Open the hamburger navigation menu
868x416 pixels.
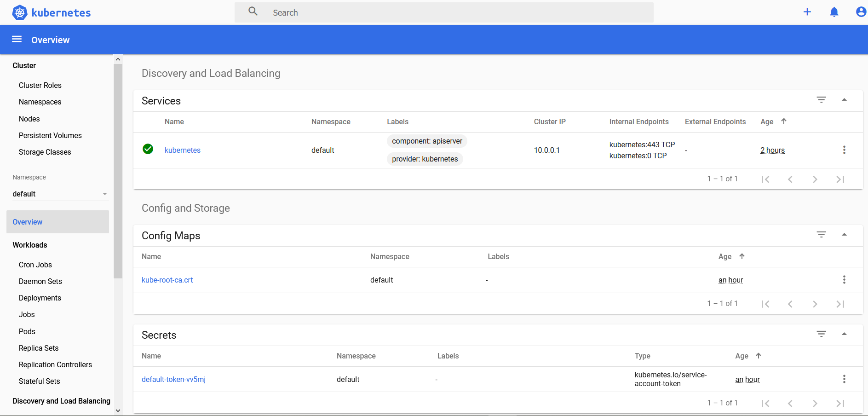pyautogui.click(x=17, y=39)
